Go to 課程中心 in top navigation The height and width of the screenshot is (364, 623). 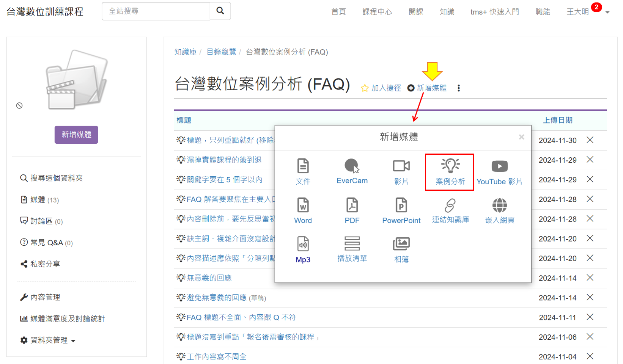377,12
